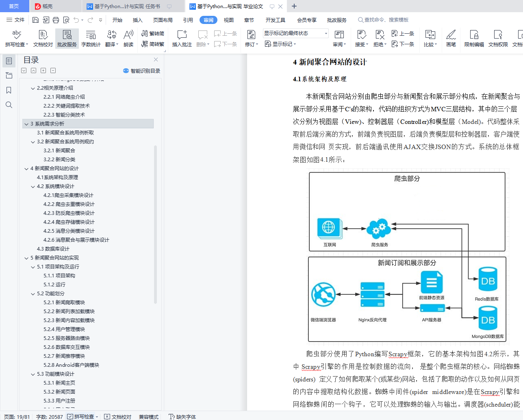Viewport: 523px width, 420px height.
Task: Click the plus button to open a new tab
Action: [x=294, y=6]
